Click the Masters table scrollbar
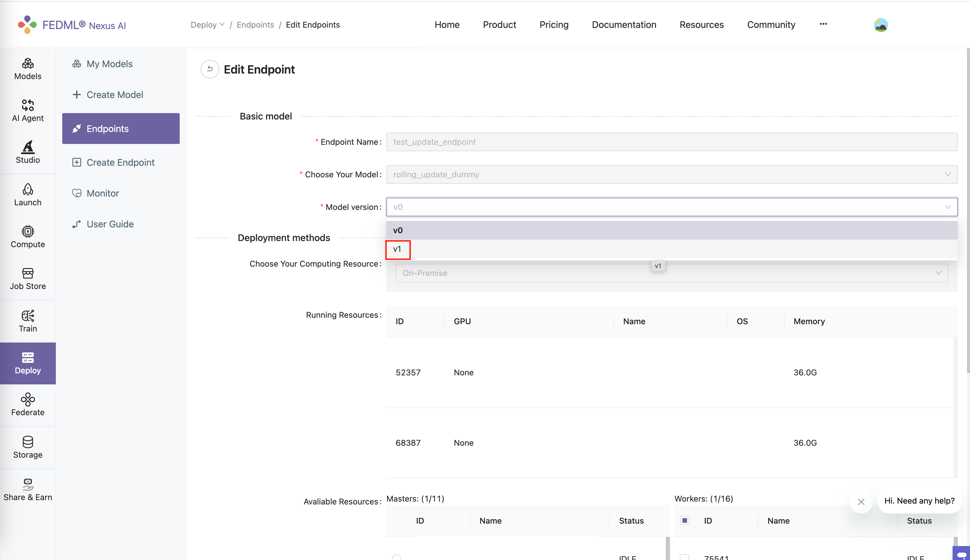The width and height of the screenshot is (970, 560). pyautogui.click(x=667, y=548)
